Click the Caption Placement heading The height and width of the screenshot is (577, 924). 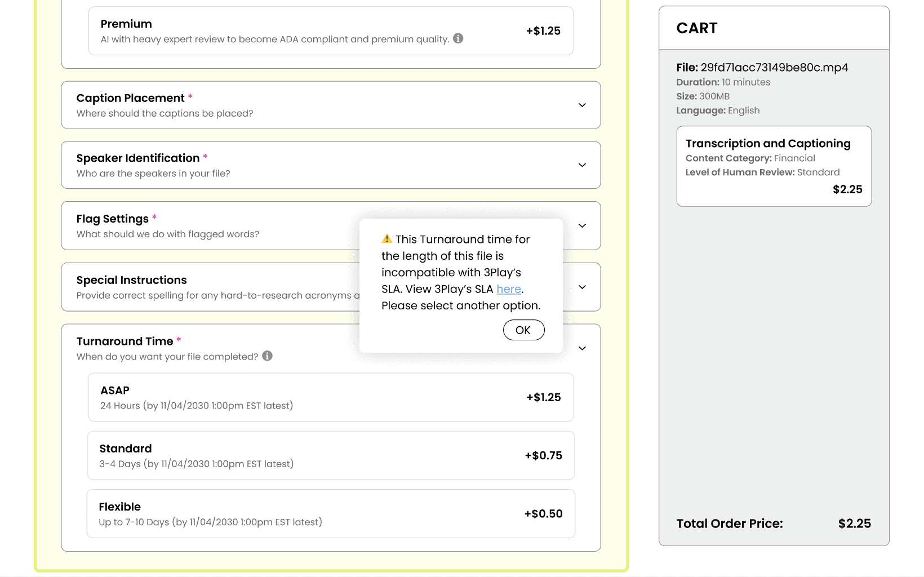(x=130, y=98)
